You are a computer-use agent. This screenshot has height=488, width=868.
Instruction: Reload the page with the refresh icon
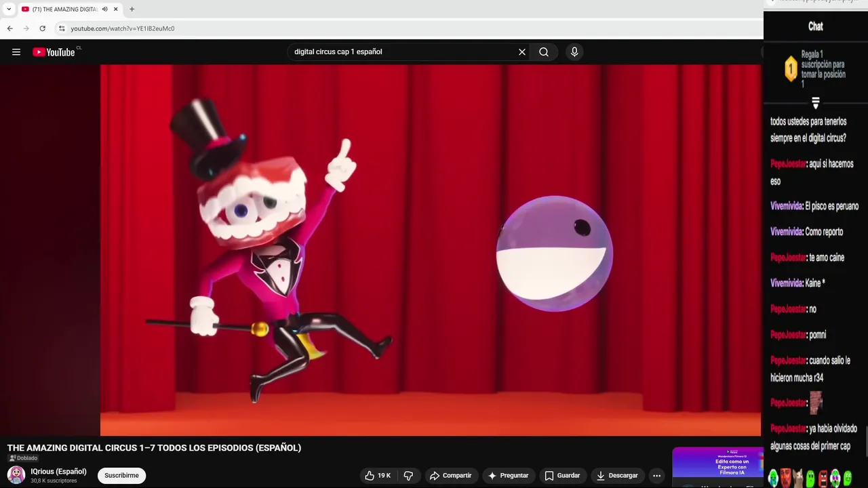pyautogui.click(x=42, y=28)
